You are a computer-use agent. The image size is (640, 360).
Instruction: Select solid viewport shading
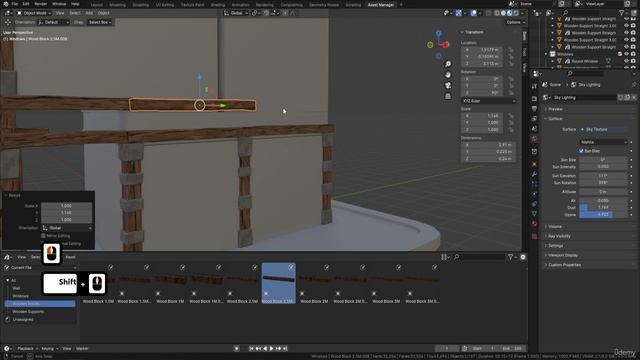pyautogui.click(x=503, y=13)
